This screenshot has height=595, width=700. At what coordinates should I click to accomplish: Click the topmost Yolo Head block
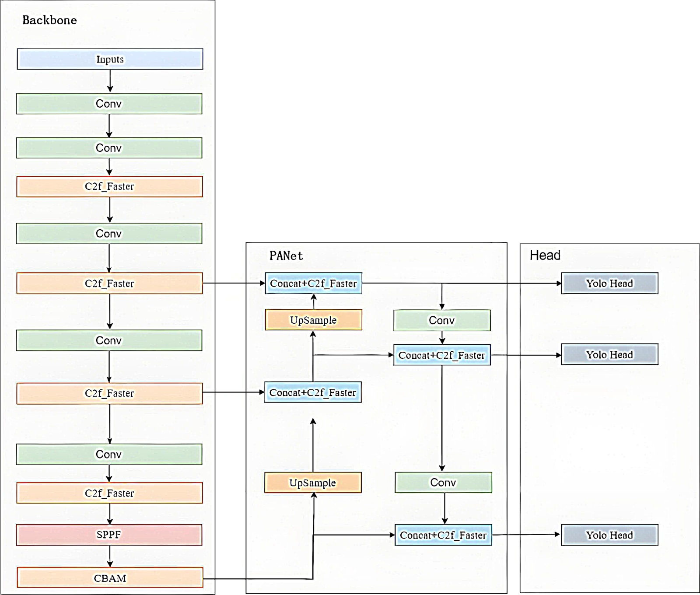pyautogui.click(x=609, y=283)
